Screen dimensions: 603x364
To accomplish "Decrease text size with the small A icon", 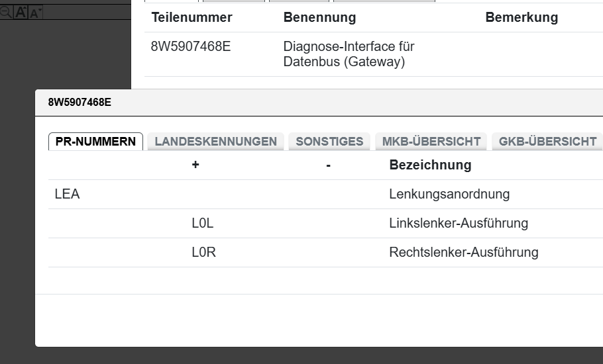I will (34, 13).
